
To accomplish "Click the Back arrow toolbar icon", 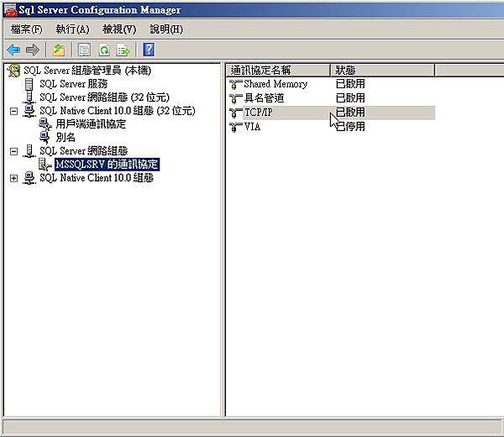I will (x=13, y=50).
